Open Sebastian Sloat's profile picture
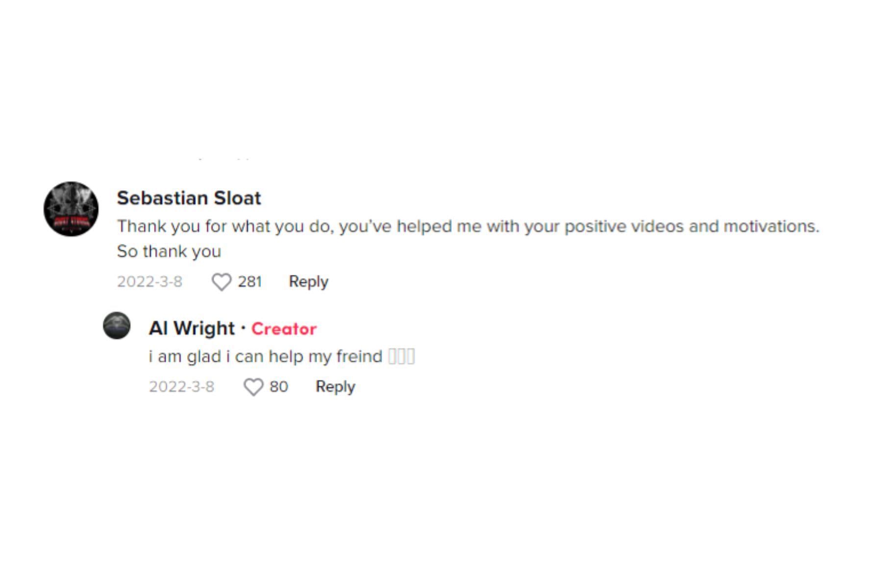 pos(71,209)
